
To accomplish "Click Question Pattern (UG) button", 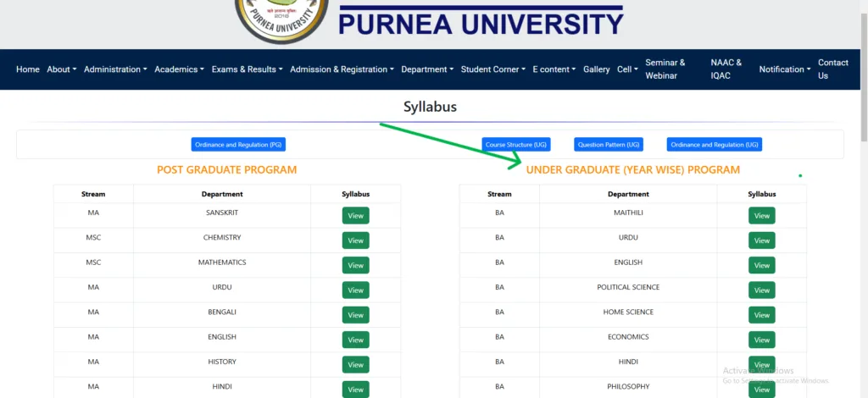I will tap(609, 145).
